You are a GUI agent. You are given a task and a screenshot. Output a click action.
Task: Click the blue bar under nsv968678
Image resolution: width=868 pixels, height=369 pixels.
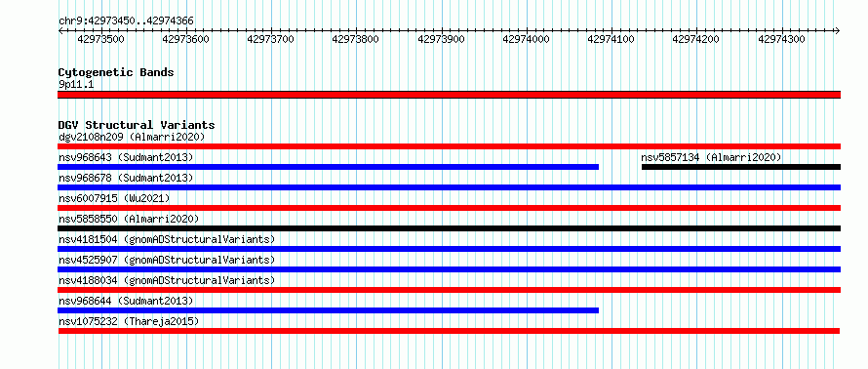click(450, 187)
